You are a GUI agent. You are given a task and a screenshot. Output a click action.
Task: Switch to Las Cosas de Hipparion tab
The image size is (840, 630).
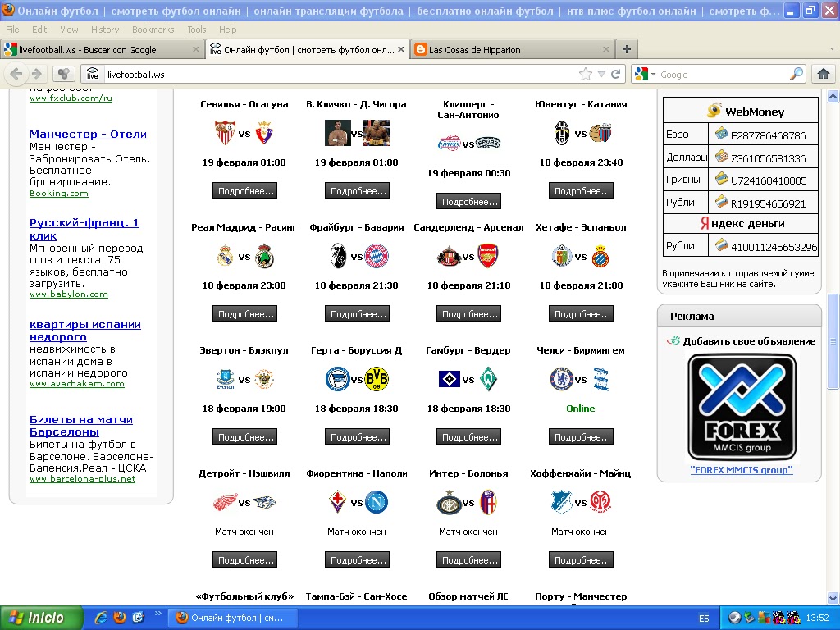click(x=513, y=49)
